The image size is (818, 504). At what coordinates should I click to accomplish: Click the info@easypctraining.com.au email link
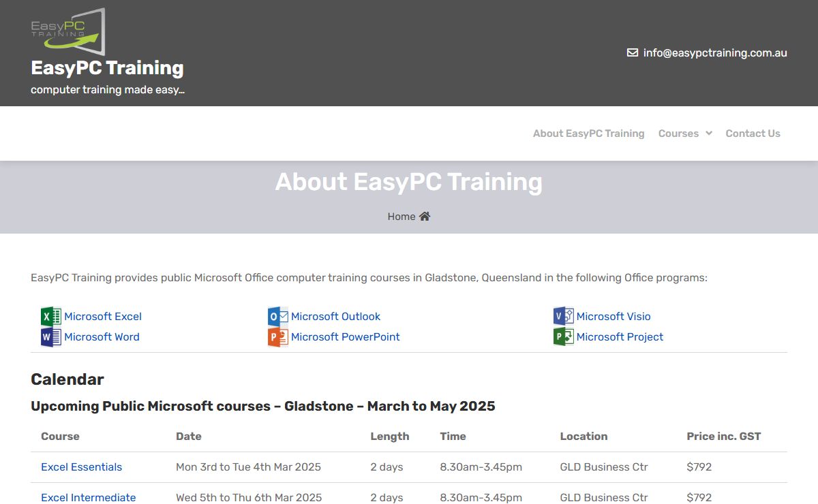[x=715, y=52]
